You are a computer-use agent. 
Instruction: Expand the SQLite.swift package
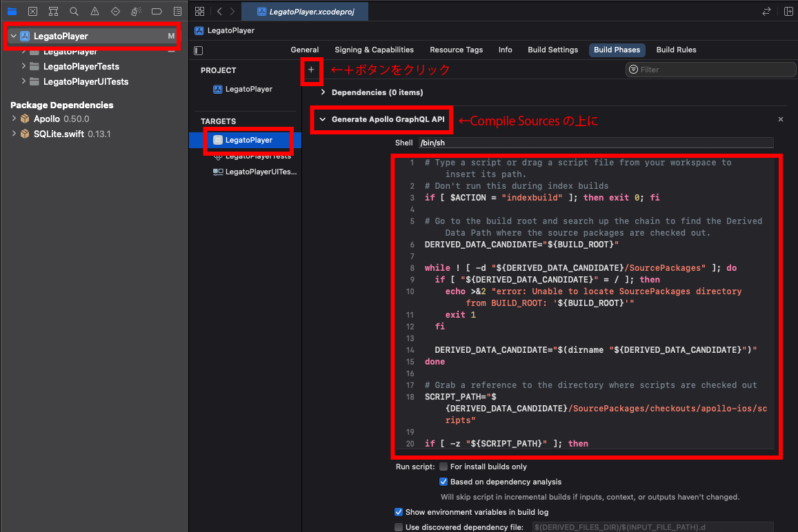(14, 134)
